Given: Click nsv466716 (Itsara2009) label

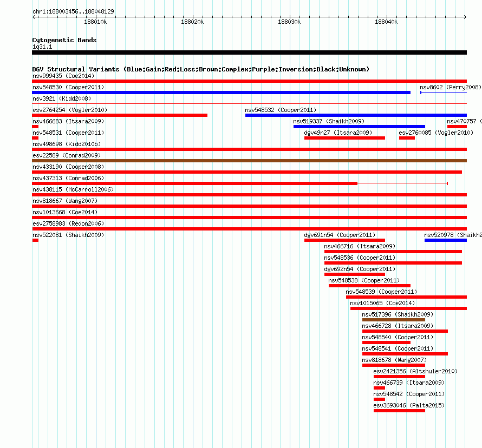Looking at the screenshot, I should tap(360, 246).
